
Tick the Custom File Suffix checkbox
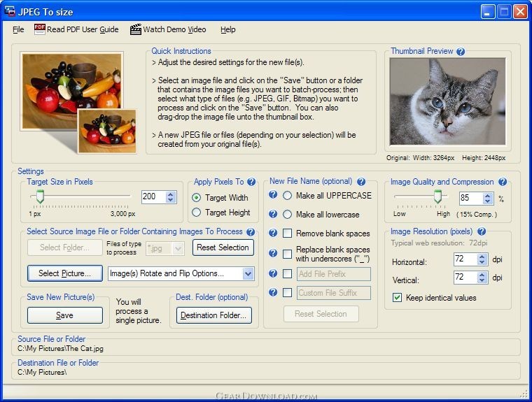pos(288,292)
